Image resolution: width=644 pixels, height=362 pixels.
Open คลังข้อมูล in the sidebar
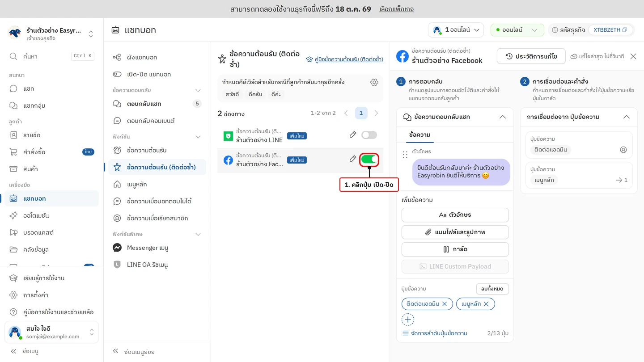point(51,249)
